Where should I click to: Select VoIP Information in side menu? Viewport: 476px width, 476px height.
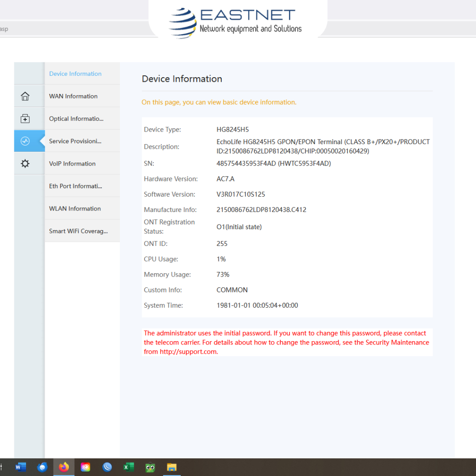point(73,164)
